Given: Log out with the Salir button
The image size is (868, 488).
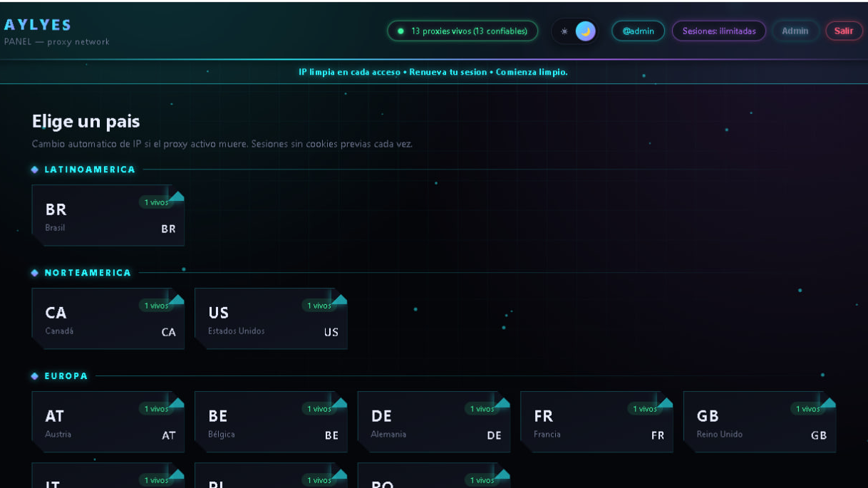Looking at the screenshot, I should (844, 31).
